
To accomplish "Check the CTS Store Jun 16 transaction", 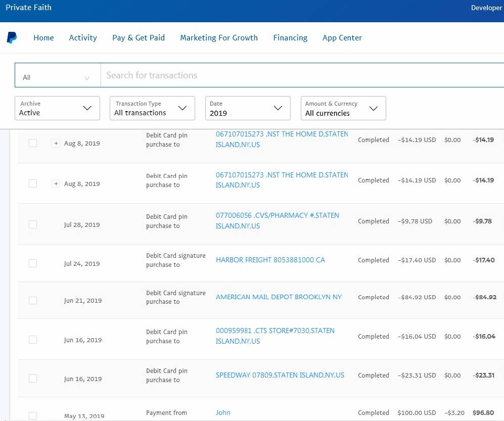I will 33,340.
